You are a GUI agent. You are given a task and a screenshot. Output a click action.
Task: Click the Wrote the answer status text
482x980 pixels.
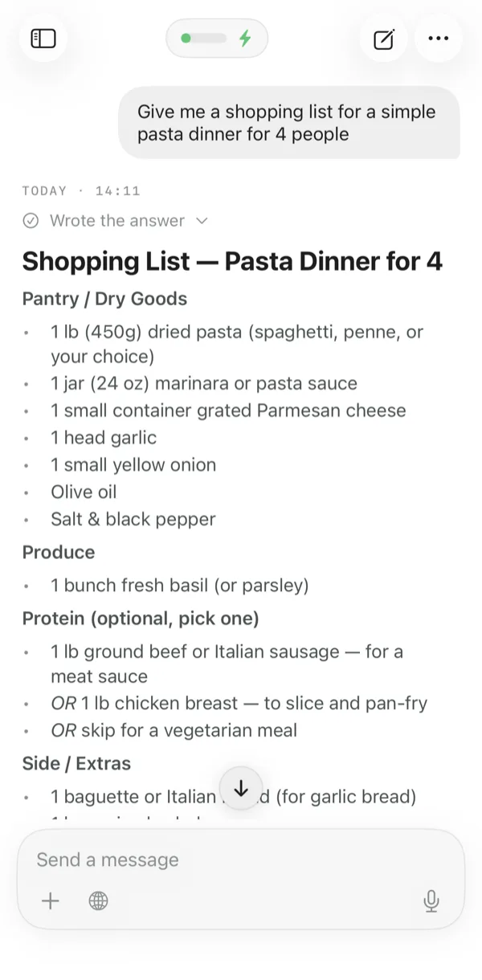pos(117,220)
